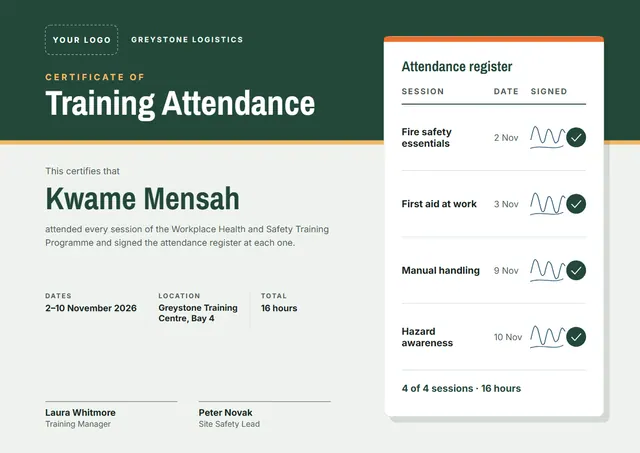This screenshot has width=640, height=453.
Task: Click the 4 of 4 sessions · 16 hours summary
Action: pyautogui.click(x=461, y=389)
